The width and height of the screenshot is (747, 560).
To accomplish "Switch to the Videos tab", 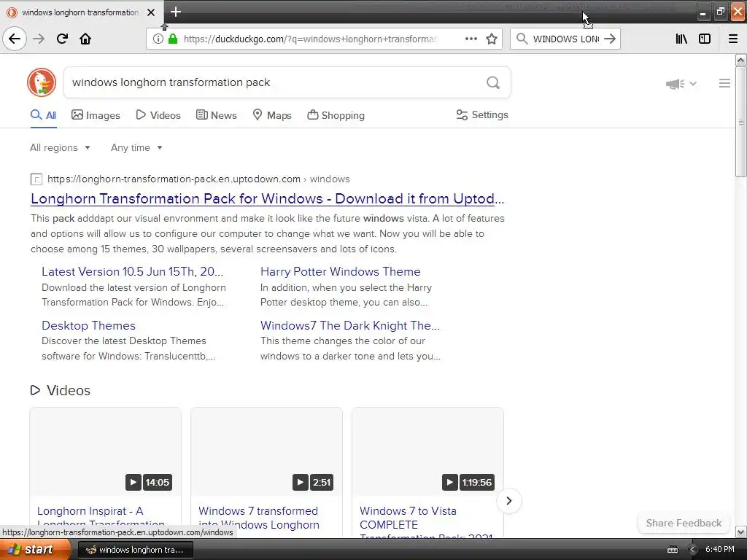I will pos(158,115).
